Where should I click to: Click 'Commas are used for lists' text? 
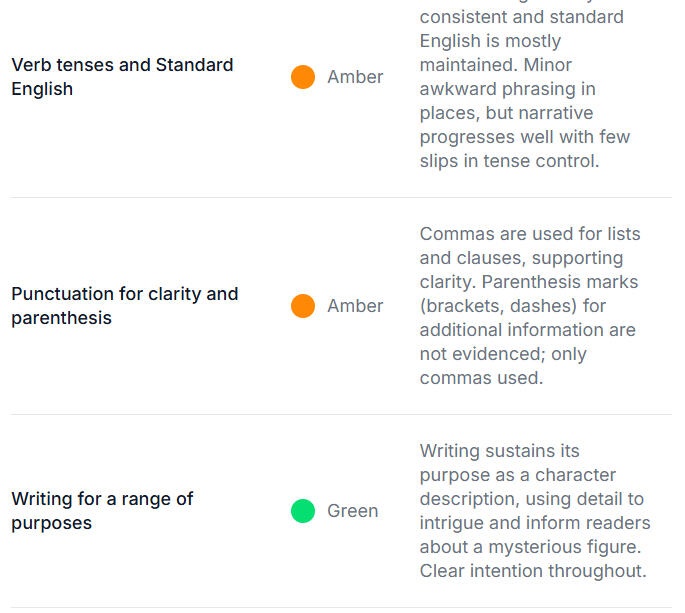point(530,234)
